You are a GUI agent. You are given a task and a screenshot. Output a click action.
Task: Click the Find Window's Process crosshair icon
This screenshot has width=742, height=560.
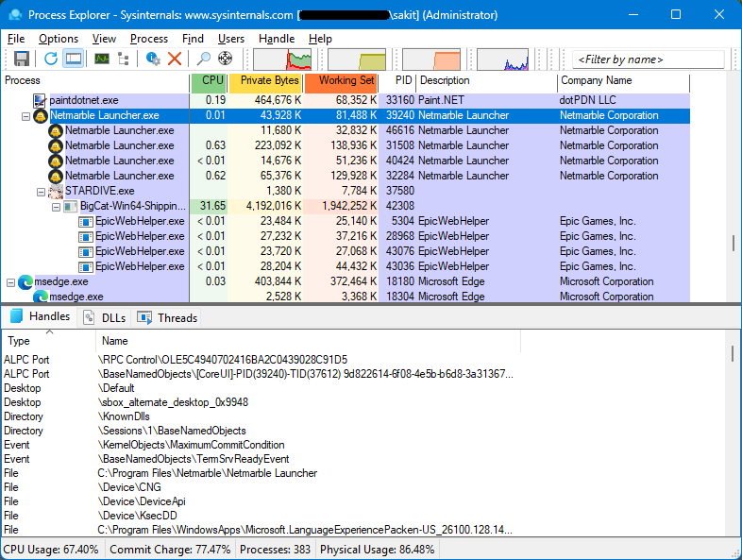tap(226, 59)
